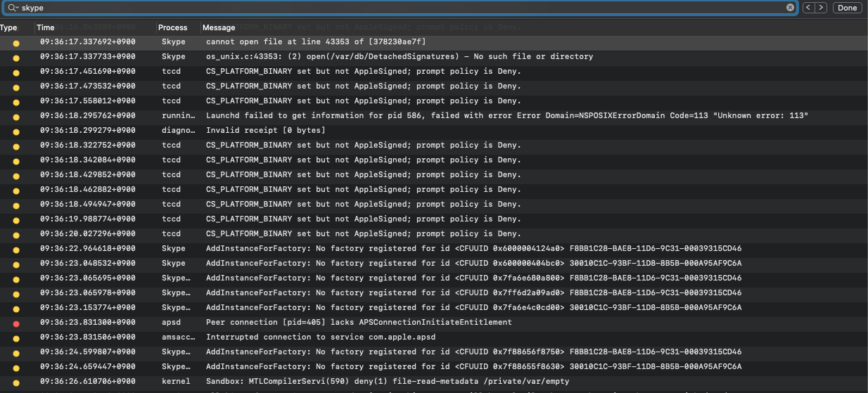Go to previous search match
This screenshot has height=393, width=868.
click(808, 8)
